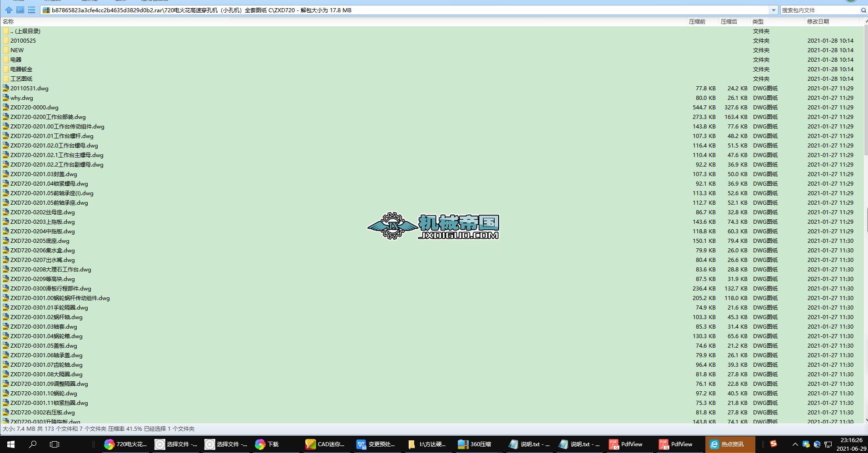The width and height of the screenshot is (868, 453).
Task: Open the address bar history dropdown arrow
Action: (774, 10)
